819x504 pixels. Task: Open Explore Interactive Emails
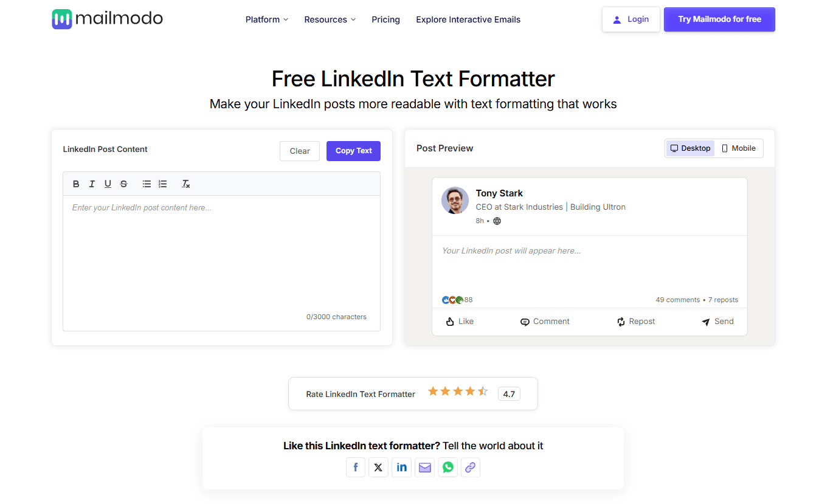click(468, 19)
